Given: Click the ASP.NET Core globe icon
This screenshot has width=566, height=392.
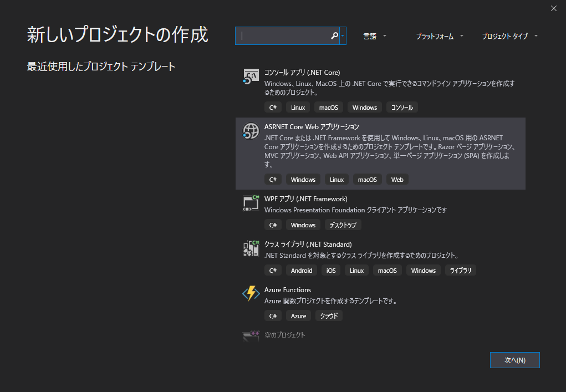Looking at the screenshot, I should point(251,131).
